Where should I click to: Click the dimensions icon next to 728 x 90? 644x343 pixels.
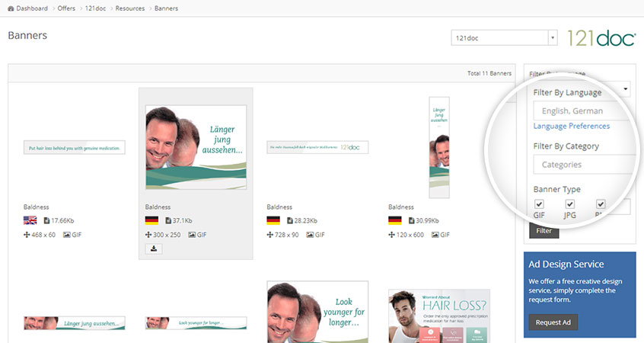click(x=271, y=235)
